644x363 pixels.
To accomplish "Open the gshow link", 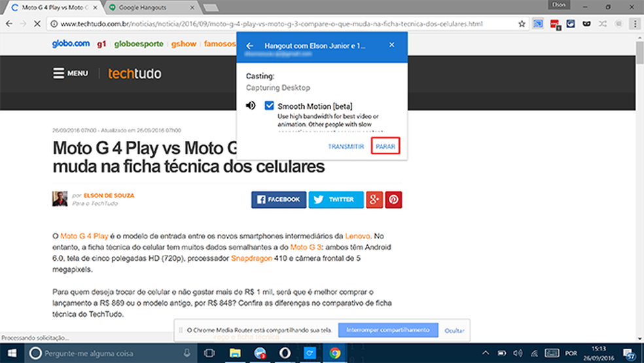I will [x=184, y=44].
